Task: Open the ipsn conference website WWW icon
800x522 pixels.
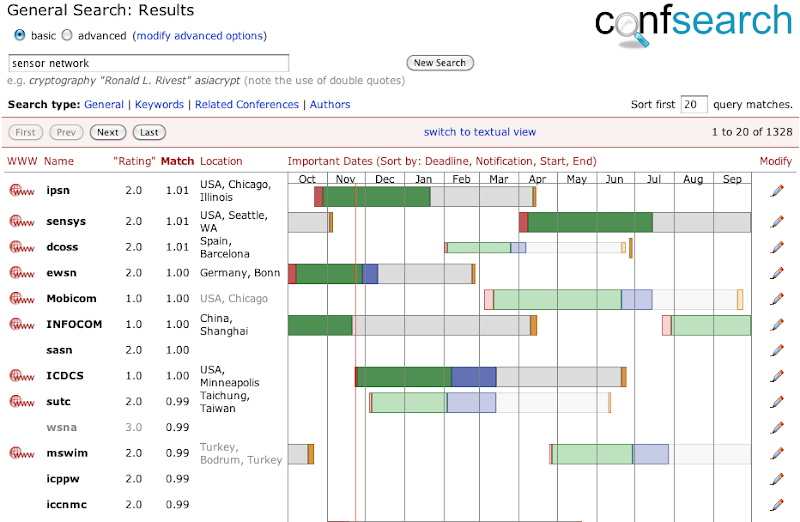Action: (x=22, y=191)
